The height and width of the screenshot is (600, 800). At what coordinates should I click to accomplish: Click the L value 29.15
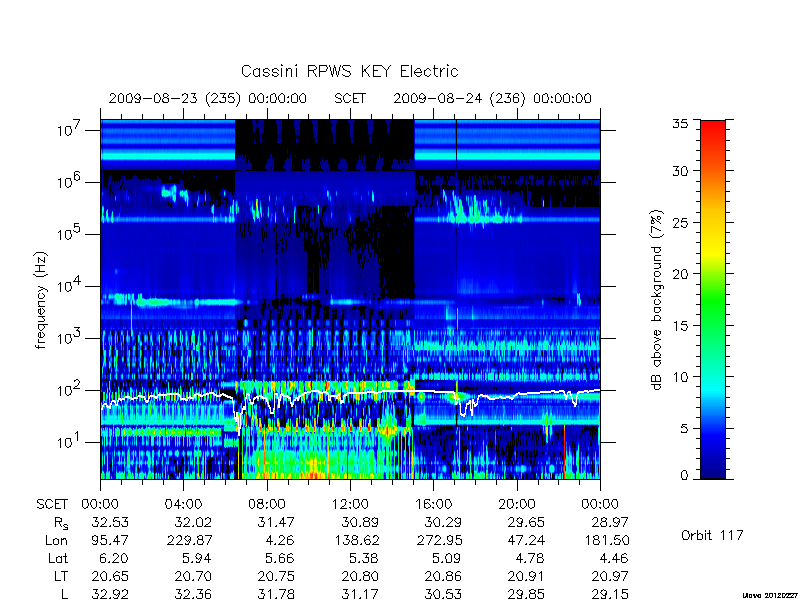point(610,594)
